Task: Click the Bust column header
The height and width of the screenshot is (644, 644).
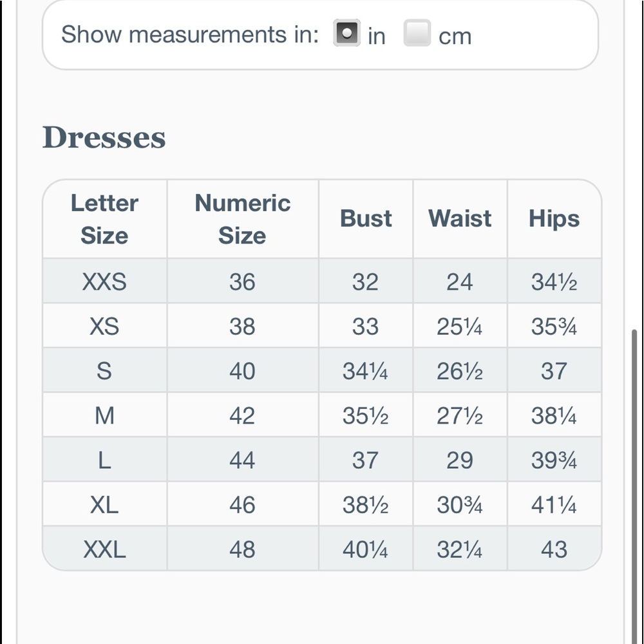Action: click(x=366, y=219)
